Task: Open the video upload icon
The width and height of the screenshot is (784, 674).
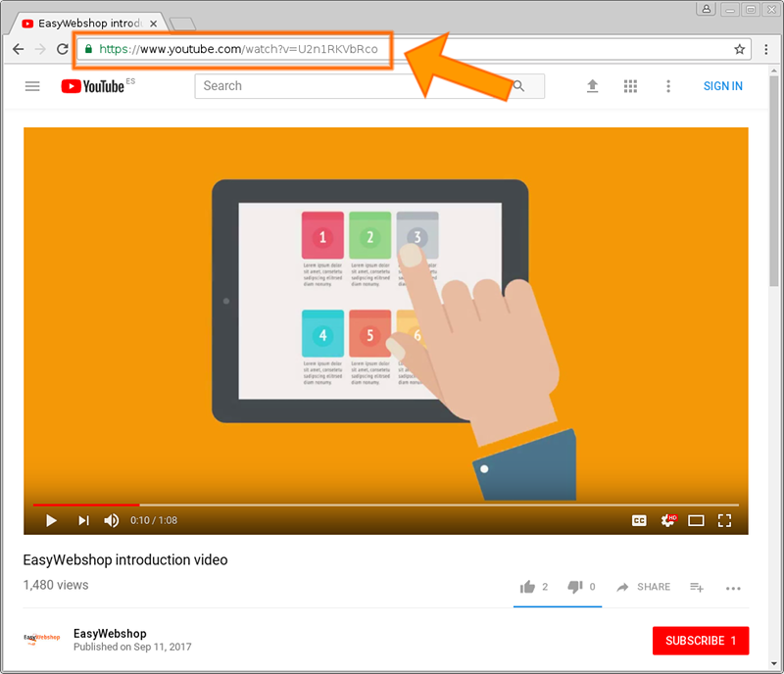Action: tap(592, 86)
